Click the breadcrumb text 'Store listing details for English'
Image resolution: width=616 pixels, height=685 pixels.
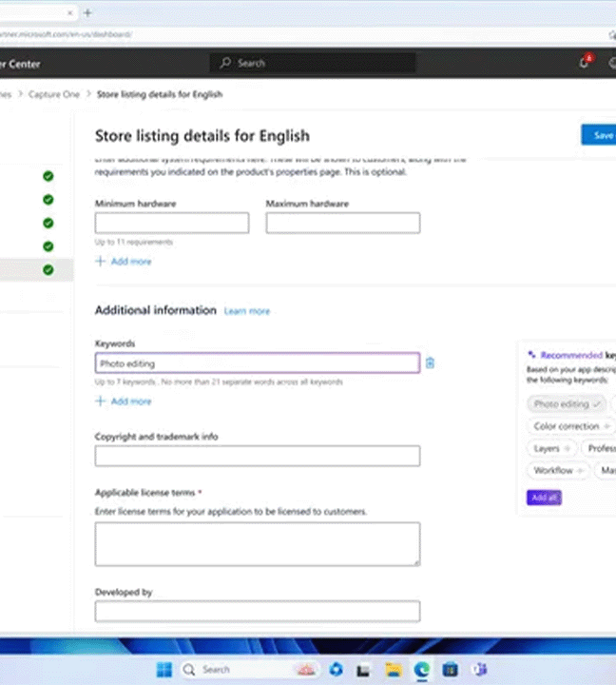pyautogui.click(x=160, y=94)
